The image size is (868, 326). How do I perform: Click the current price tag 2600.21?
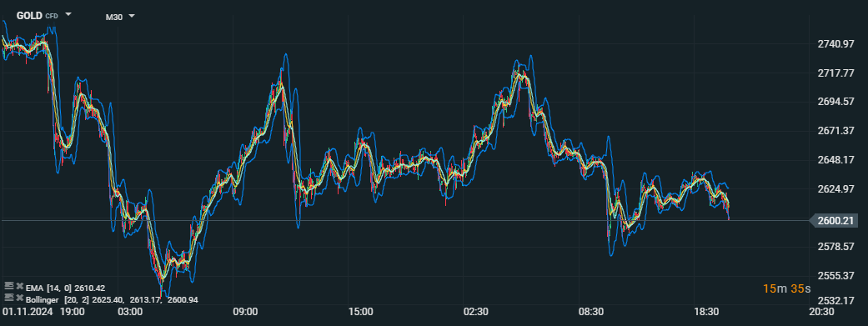pos(837,221)
